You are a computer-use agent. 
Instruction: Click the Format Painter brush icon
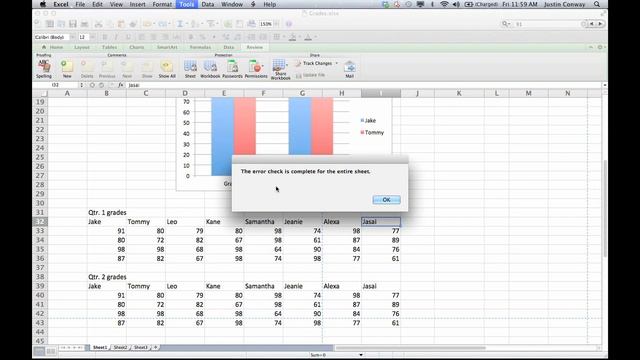click(x=133, y=24)
